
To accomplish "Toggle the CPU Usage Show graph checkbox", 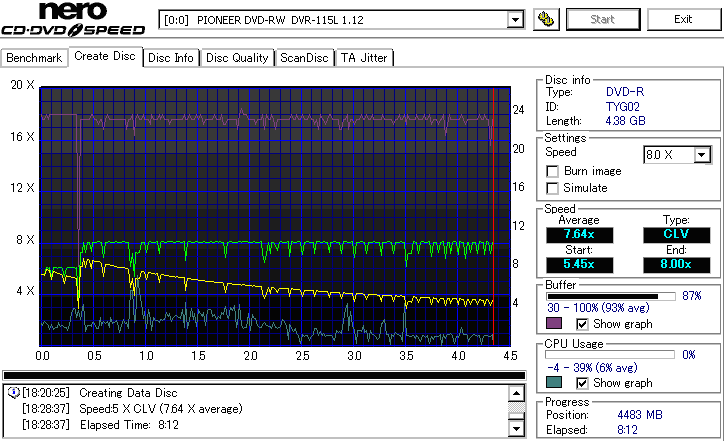I will click(583, 383).
